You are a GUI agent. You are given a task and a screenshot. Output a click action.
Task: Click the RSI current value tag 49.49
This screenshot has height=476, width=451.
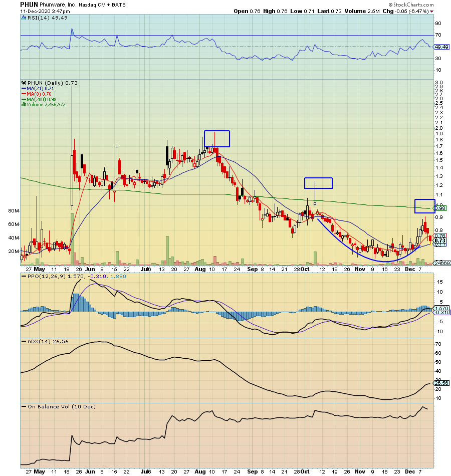(441, 47)
